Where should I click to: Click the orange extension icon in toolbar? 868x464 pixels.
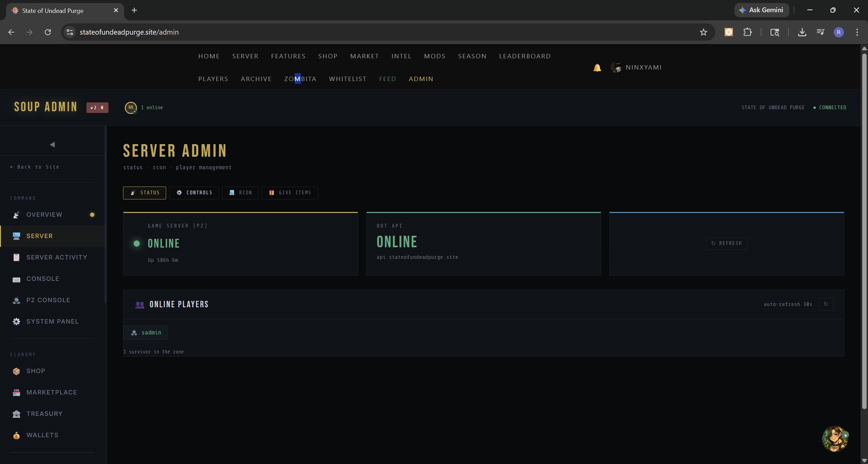click(729, 32)
